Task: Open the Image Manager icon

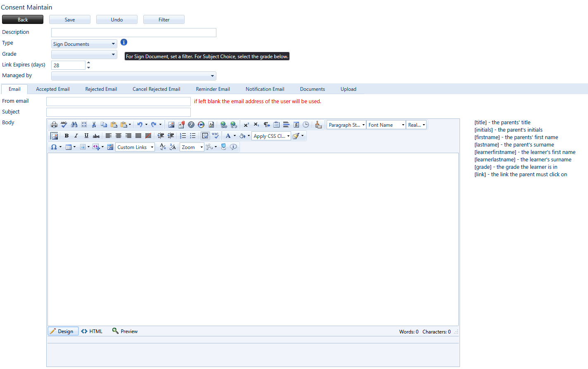Action: [x=171, y=125]
